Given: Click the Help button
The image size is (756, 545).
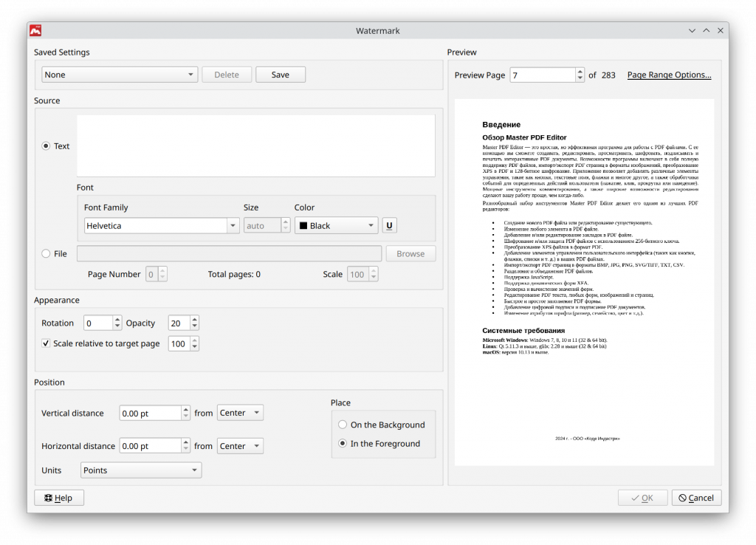Looking at the screenshot, I should 58,497.
